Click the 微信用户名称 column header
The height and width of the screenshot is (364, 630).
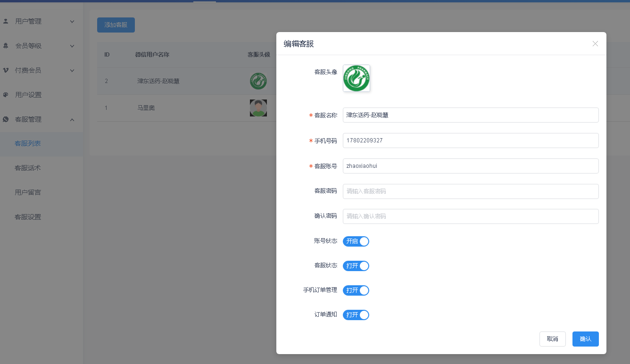(x=152, y=55)
